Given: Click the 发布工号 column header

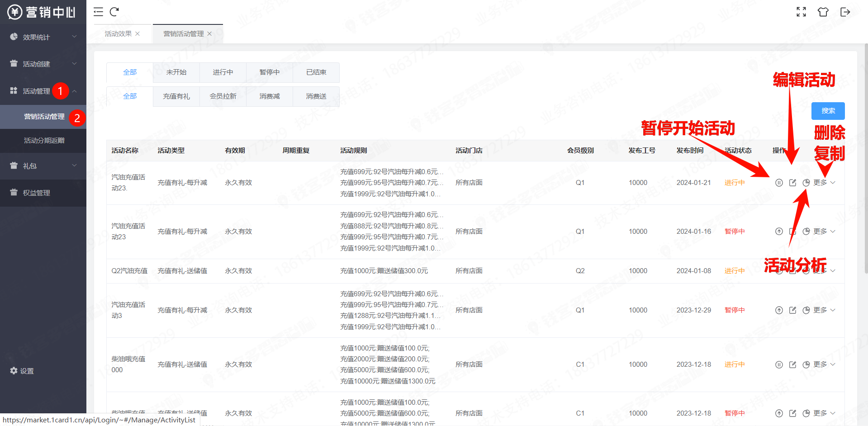Looking at the screenshot, I should click(x=642, y=151).
